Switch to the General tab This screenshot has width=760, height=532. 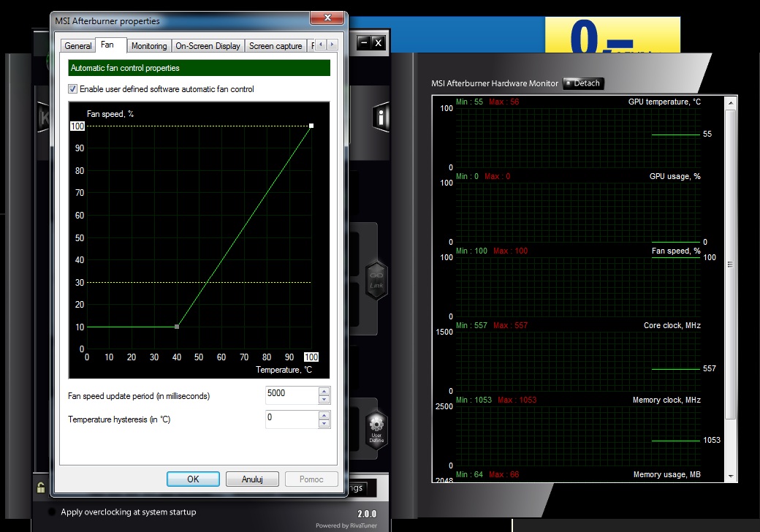[x=77, y=46]
